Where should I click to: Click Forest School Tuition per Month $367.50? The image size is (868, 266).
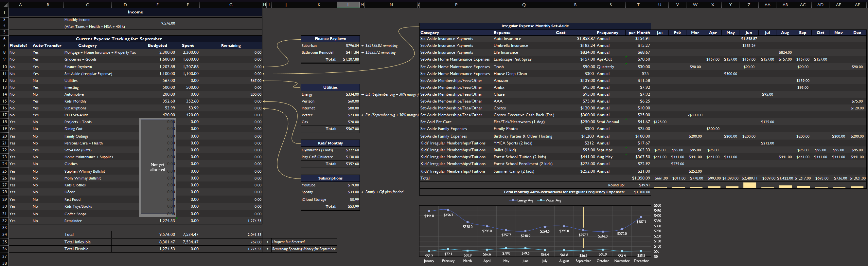click(x=643, y=157)
